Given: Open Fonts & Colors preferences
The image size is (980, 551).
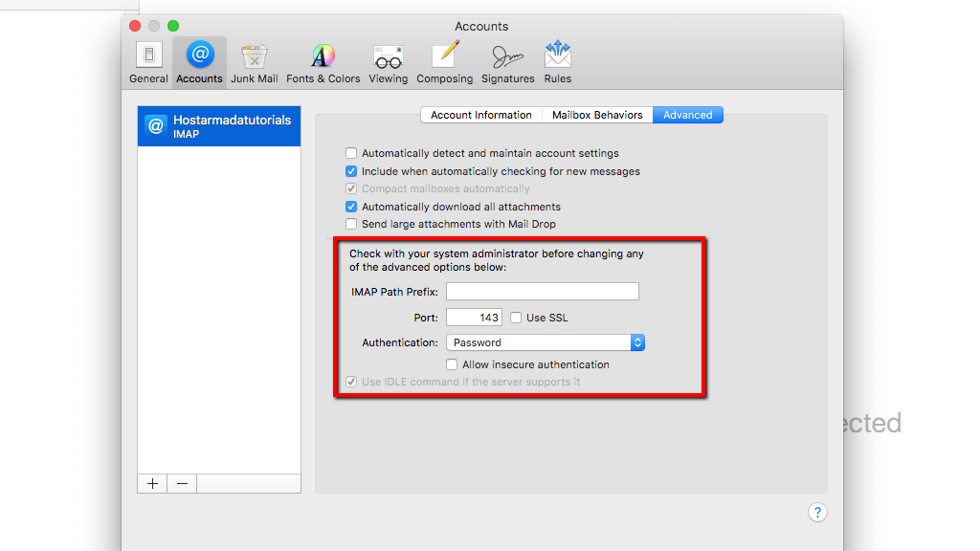Looking at the screenshot, I should 323,62.
